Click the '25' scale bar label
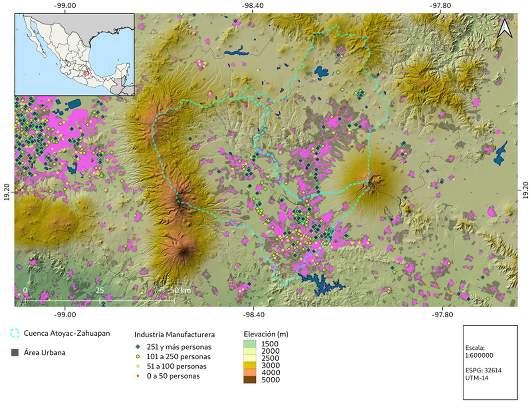The image size is (532, 411). coord(100,290)
